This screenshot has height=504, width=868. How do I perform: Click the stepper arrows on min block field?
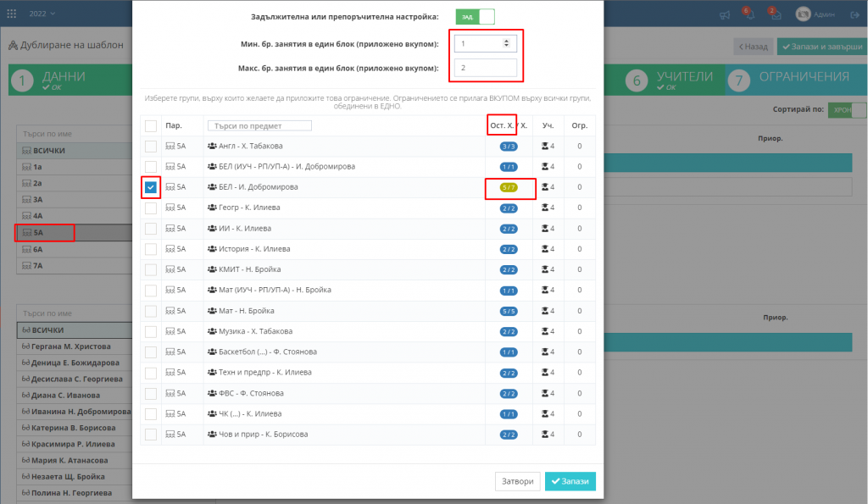506,43
